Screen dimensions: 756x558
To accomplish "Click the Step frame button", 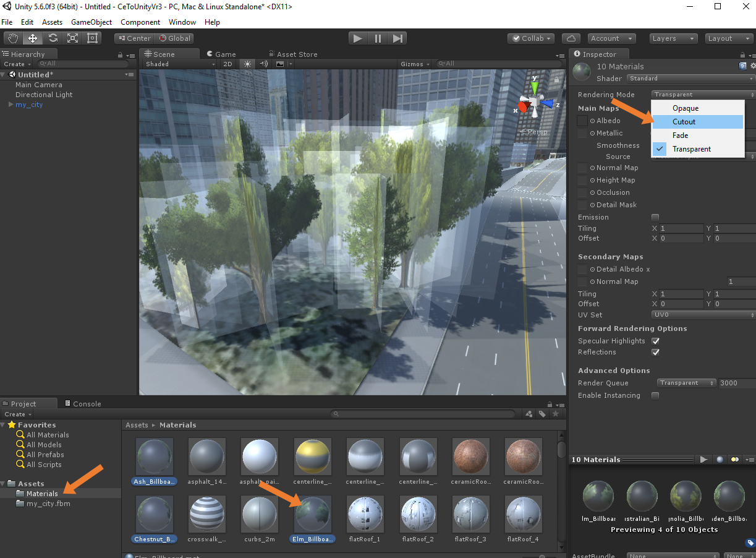I will click(398, 38).
